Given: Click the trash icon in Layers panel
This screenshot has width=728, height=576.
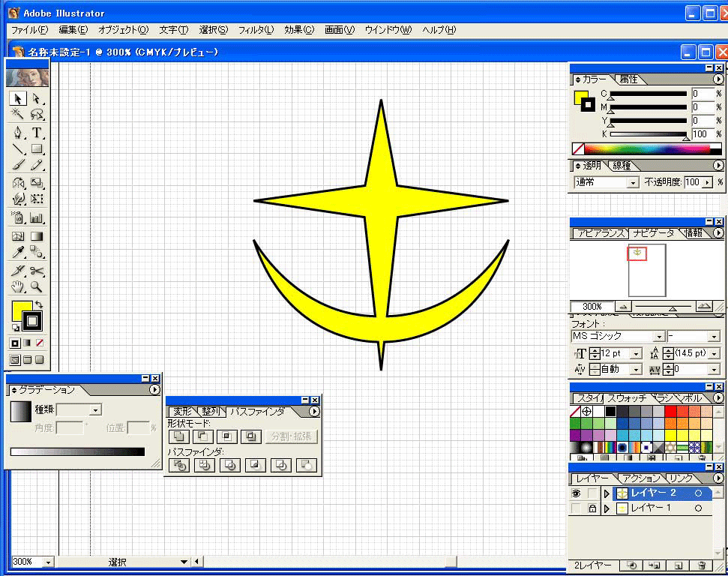Looking at the screenshot, I should [702, 565].
